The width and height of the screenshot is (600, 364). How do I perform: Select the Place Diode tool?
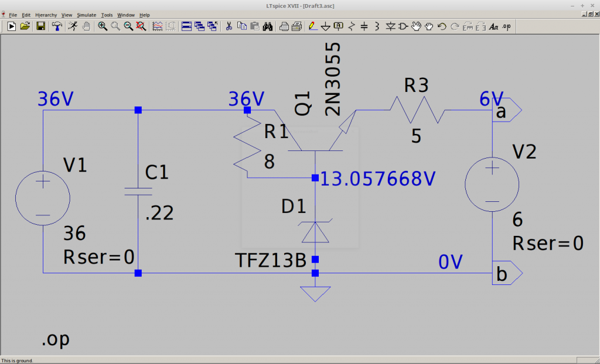[x=390, y=26]
